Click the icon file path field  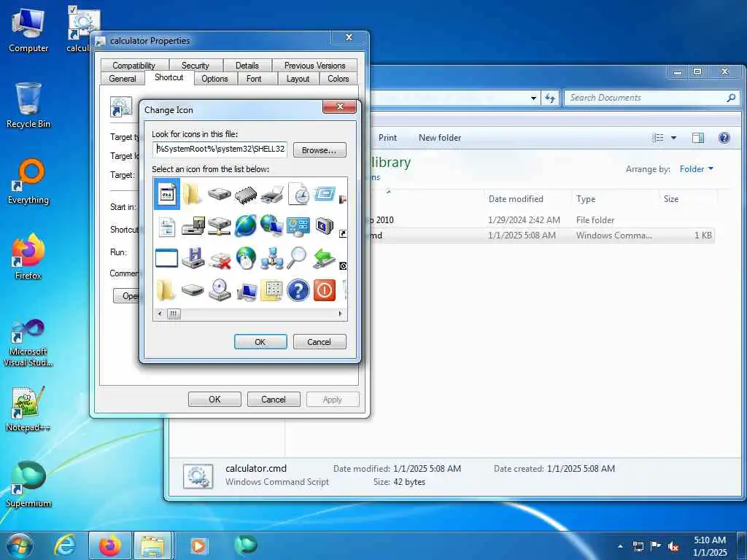220,149
